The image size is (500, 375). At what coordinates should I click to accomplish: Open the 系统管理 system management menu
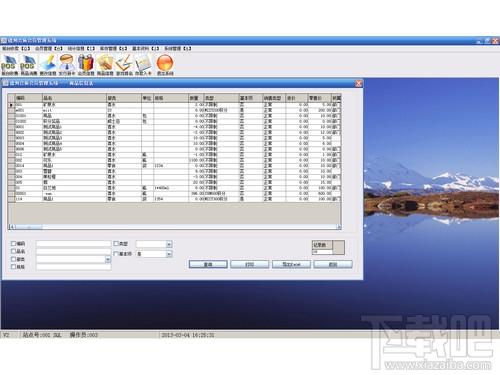(178, 49)
